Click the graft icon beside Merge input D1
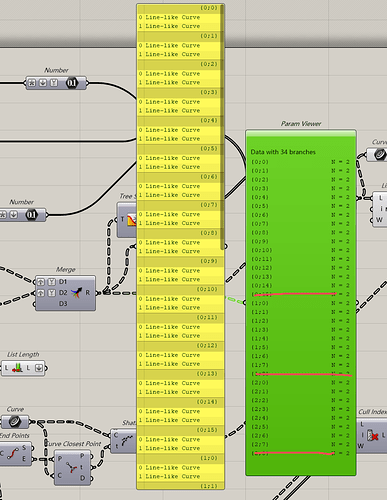Screen dimensions: 387x500 (40, 282)
